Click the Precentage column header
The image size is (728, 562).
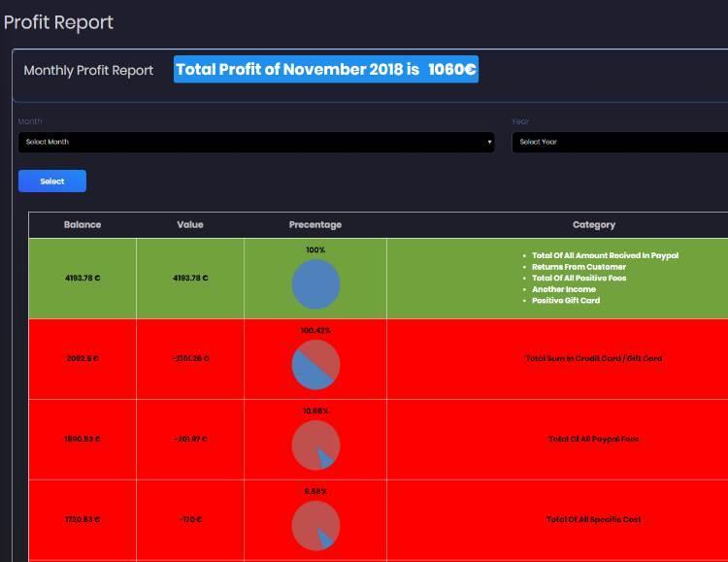click(315, 225)
